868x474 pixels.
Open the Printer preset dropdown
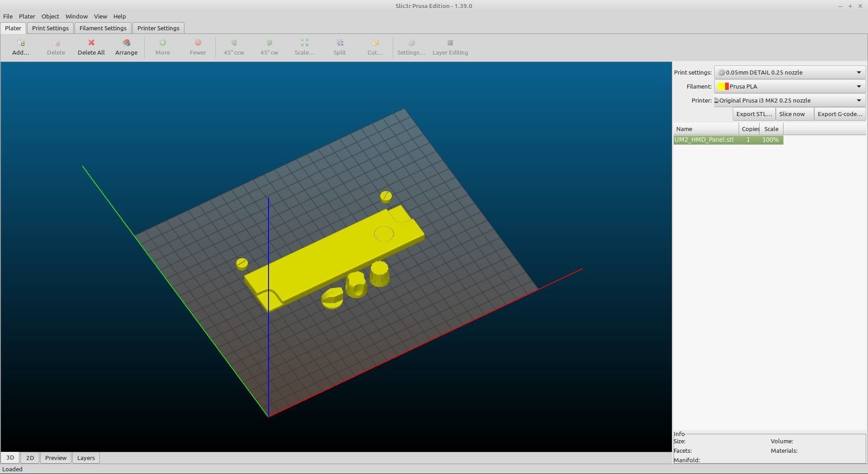(790, 100)
